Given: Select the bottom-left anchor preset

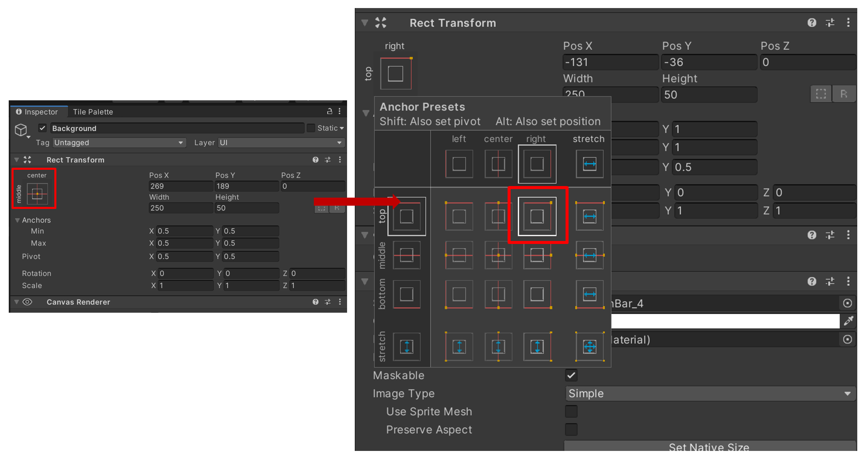Looking at the screenshot, I should (x=459, y=294).
